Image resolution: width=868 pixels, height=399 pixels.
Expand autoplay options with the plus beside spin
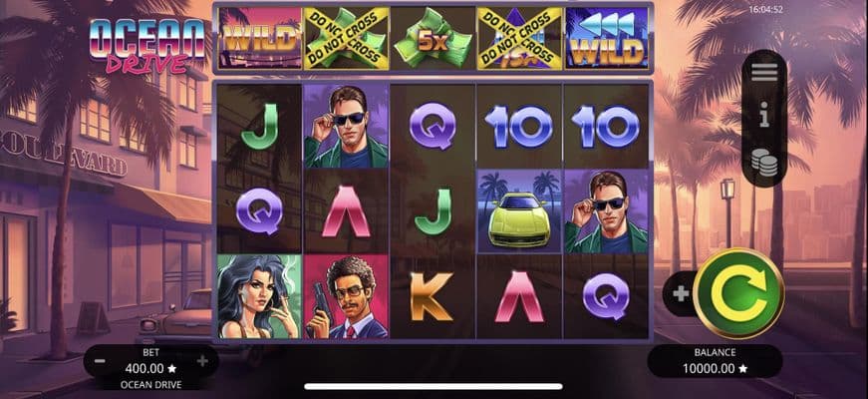681,293
